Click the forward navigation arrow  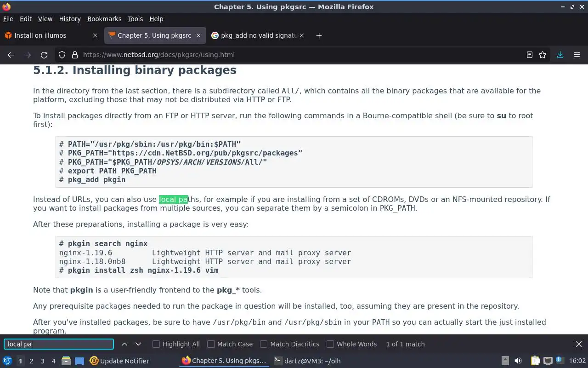(x=28, y=55)
